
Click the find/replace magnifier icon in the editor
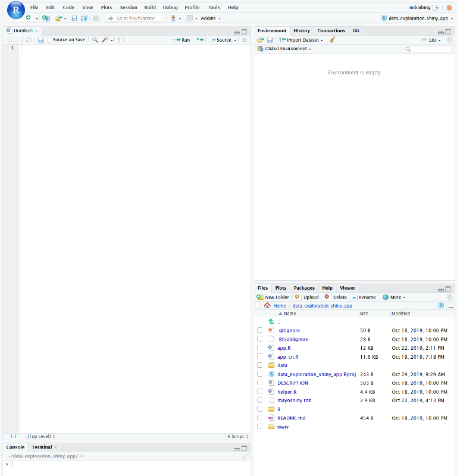point(95,40)
